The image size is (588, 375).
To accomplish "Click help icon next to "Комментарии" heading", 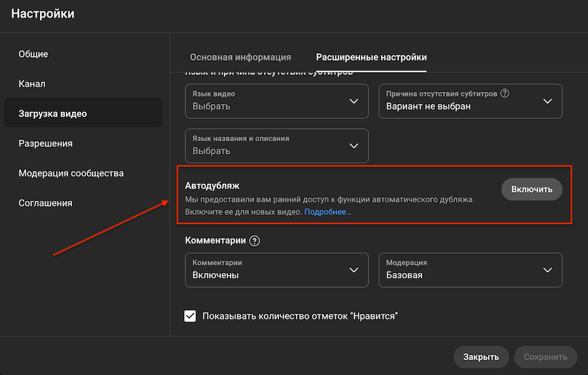I will (255, 240).
